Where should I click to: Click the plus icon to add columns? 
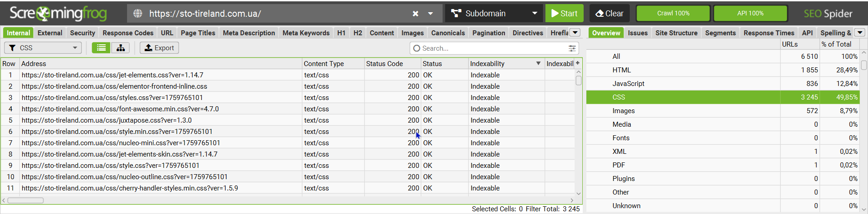tap(578, 63)
